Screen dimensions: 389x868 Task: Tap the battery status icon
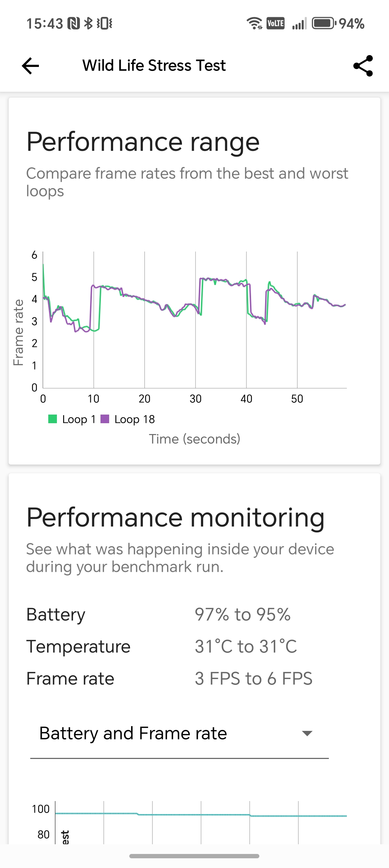click(x=323, y=24)
